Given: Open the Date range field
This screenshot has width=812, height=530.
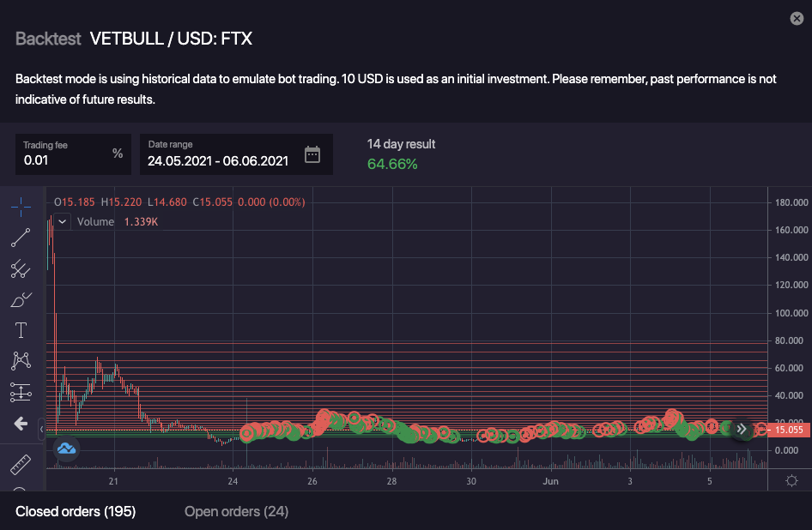Looking at the screenshot, I should pyautogui.click(x=236, y=154).
